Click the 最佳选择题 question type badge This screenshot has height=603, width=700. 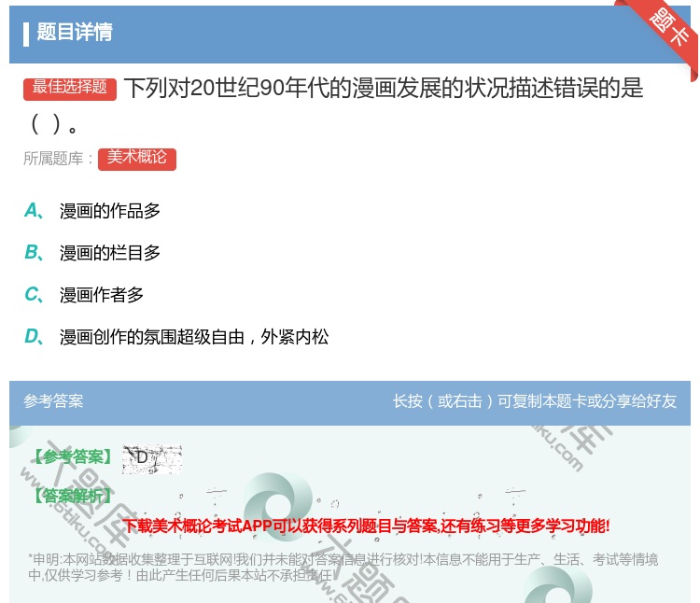point(70,89)
